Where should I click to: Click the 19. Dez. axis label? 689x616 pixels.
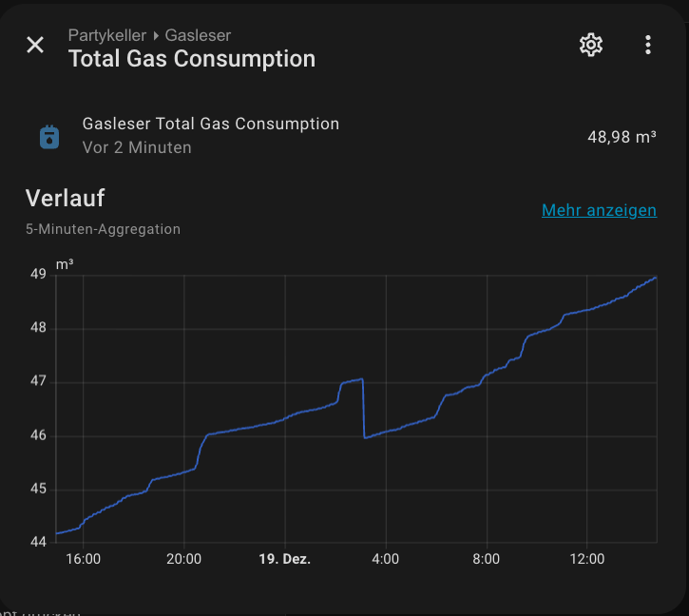[x=284, y=559]
